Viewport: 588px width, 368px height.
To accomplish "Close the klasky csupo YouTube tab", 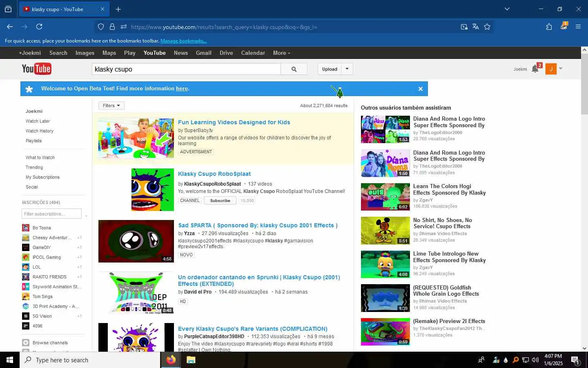I will [x=102, y=9].
